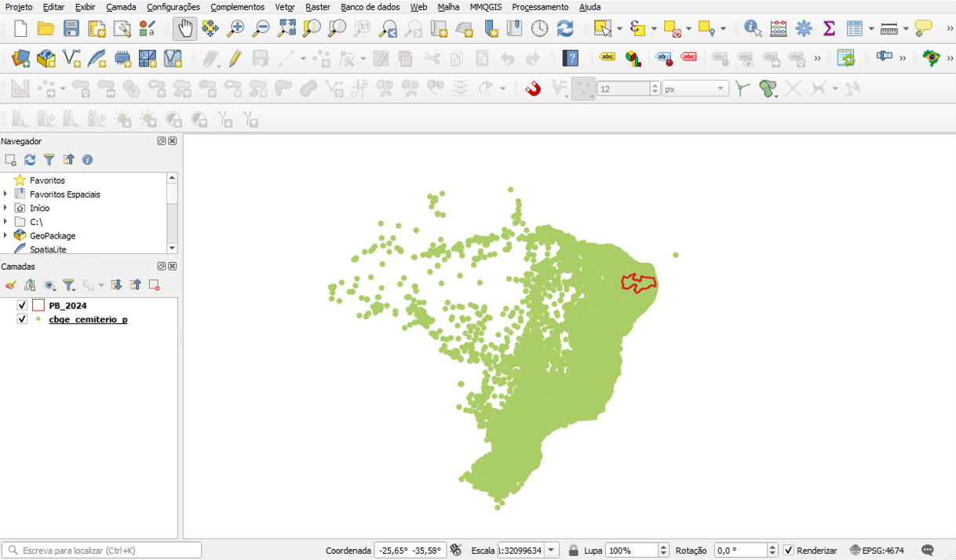Screen dimensions: 956x560
Task: Uncheck the PB_2024 layer visibility
Action: pos(22,306)
